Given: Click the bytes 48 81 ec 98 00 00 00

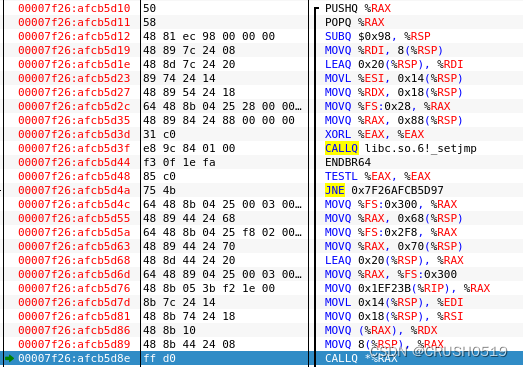Looking at the screenshot, I should (209, 36).
